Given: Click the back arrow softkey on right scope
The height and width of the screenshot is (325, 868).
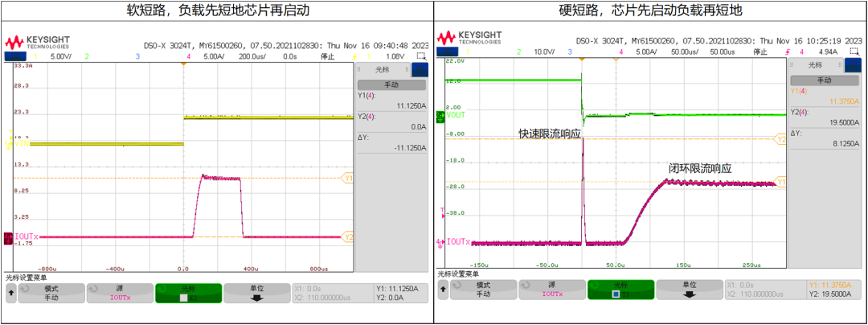Looking at the screenshot, I should point(442,289).
